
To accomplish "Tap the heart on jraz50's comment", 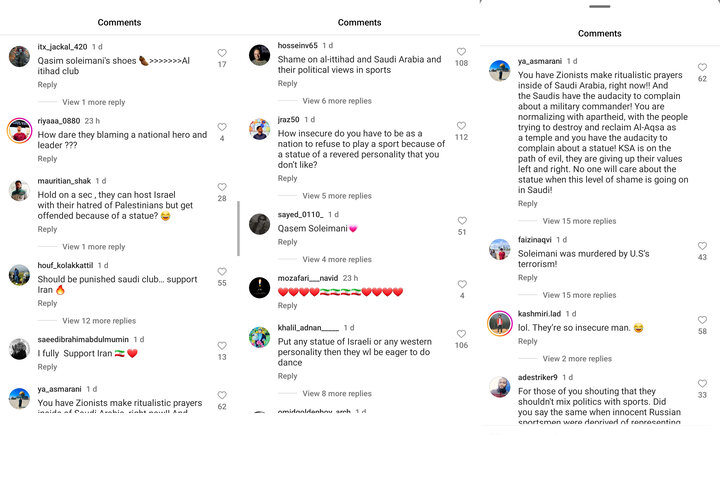I will (461, 125).
